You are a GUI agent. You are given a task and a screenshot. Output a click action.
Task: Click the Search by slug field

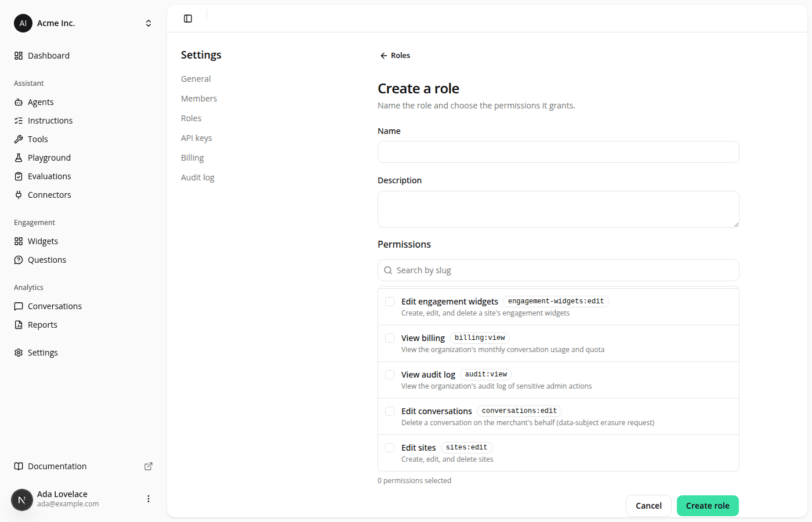pos(559,270)
